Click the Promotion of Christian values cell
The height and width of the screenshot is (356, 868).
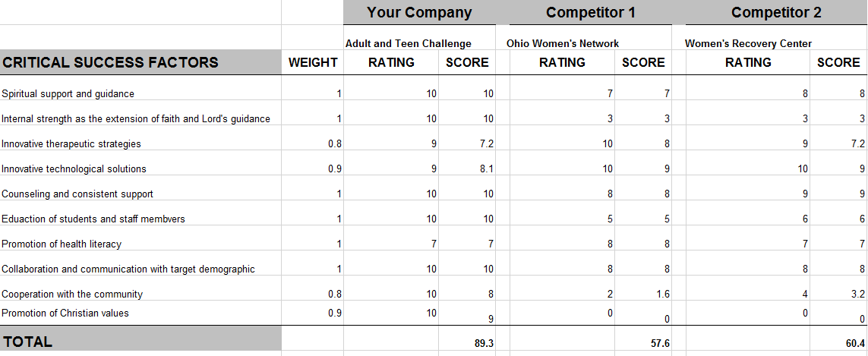coord(65,313)
